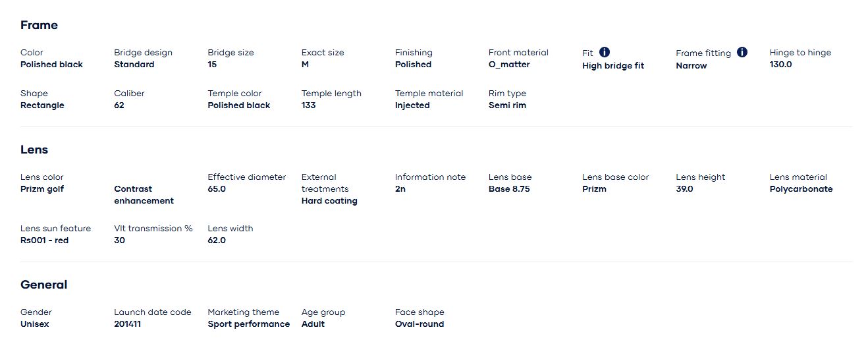Click the 201411 launch date code
The image size is (868, 340).
click(127, 324)
